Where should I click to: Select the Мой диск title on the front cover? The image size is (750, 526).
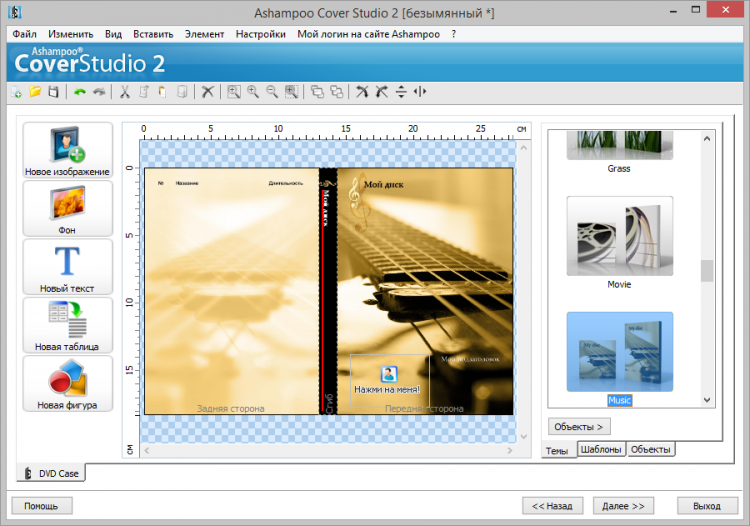384,185
